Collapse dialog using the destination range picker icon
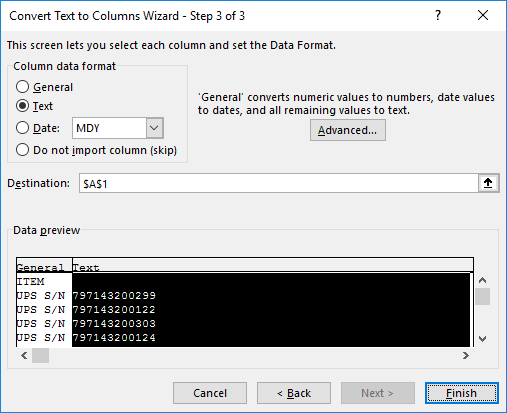The width and height of the screenshot is (507, 413). (x=488, y=183)
